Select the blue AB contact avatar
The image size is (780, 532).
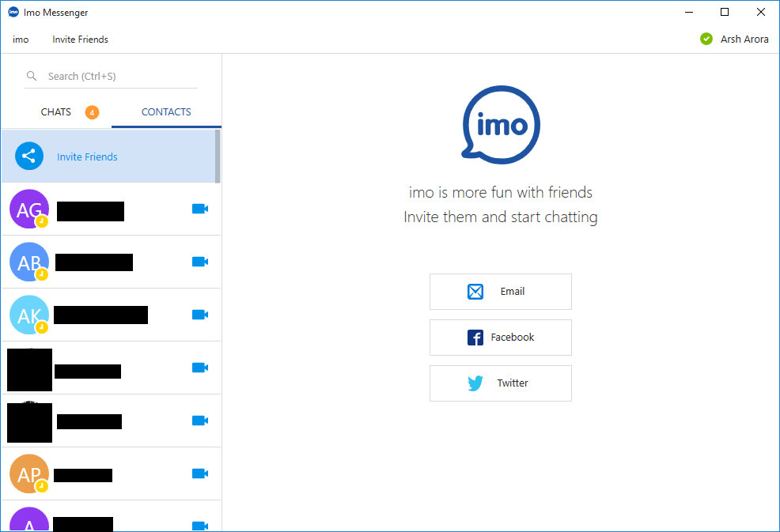coord(29,262)
